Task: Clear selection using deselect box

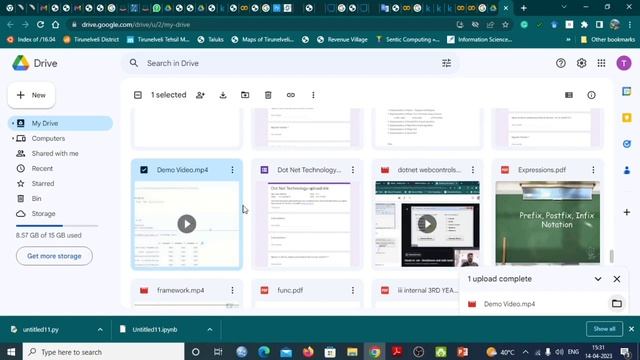Action: coord(138,95)
